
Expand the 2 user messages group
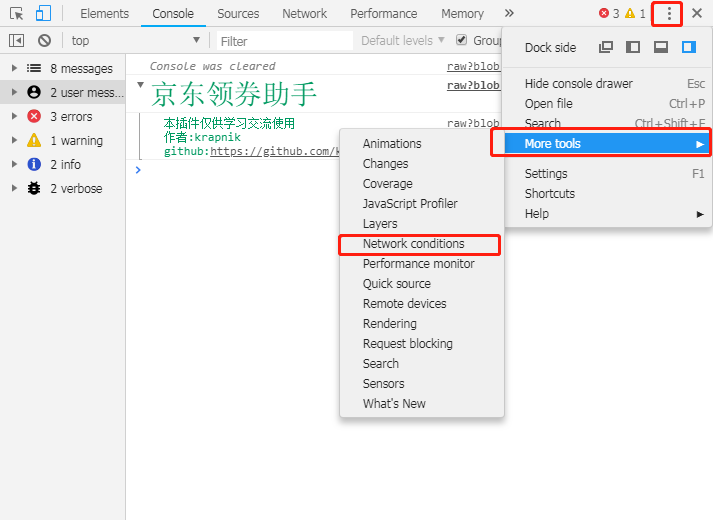(14, 92)
